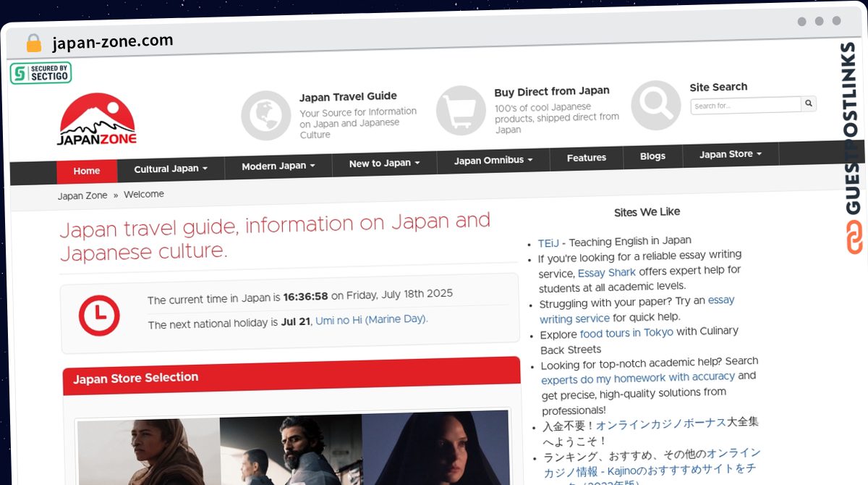Expand the Japan Store dropdown
The image size is (868, 485).
pyautogui.click(x=731, y=154)
